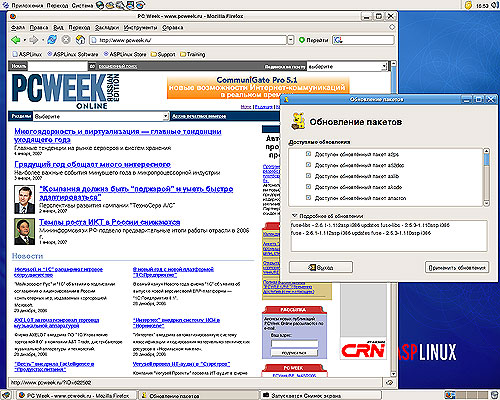Click updates list scrollbar up arrow
This screenshot has height=400, width=500.
point(486,151)
